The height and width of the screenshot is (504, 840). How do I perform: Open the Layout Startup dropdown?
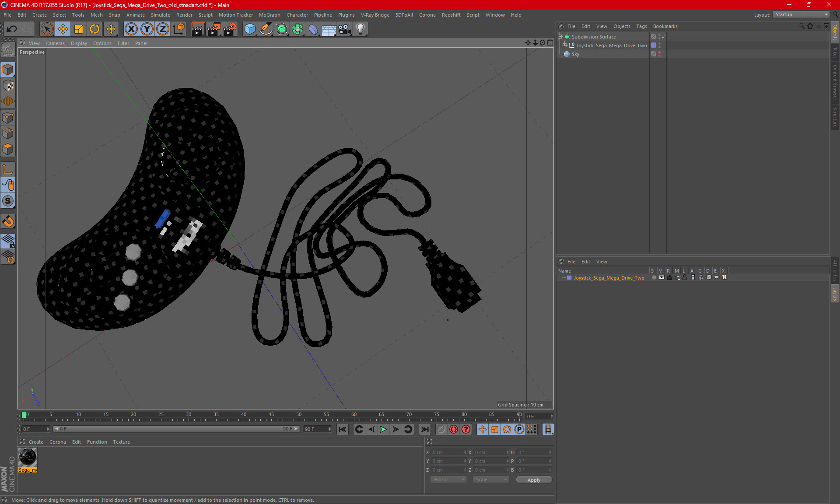[801, 14]
